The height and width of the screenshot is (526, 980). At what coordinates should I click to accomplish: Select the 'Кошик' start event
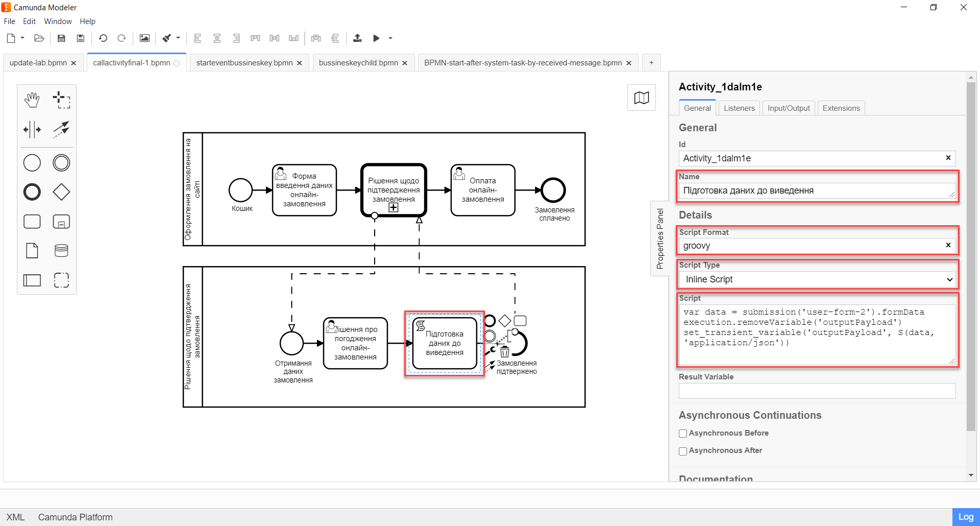click(241, 190)
